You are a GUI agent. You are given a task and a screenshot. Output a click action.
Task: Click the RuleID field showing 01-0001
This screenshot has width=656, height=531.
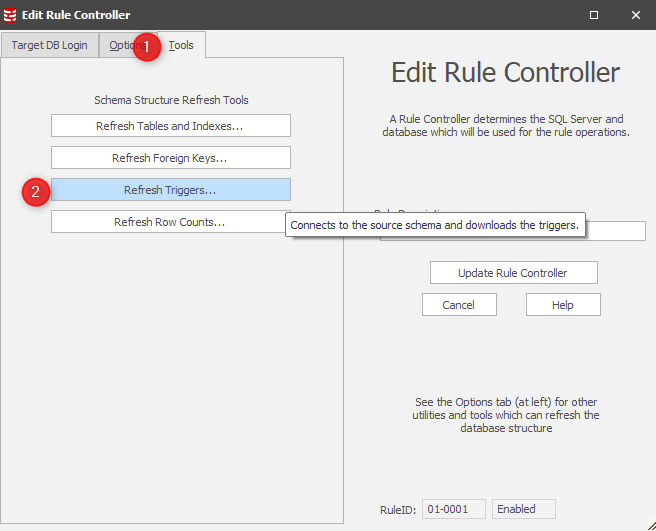click(453, 509)
